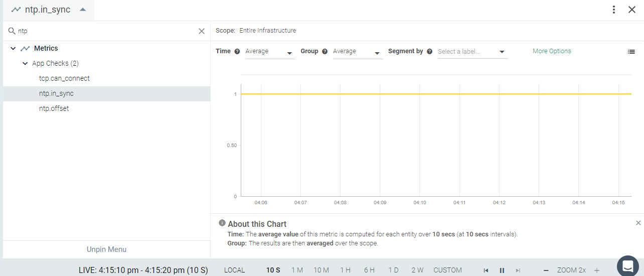Click the Group help question icon
This screenshot has width=644, height=276.
coord(325,52)
